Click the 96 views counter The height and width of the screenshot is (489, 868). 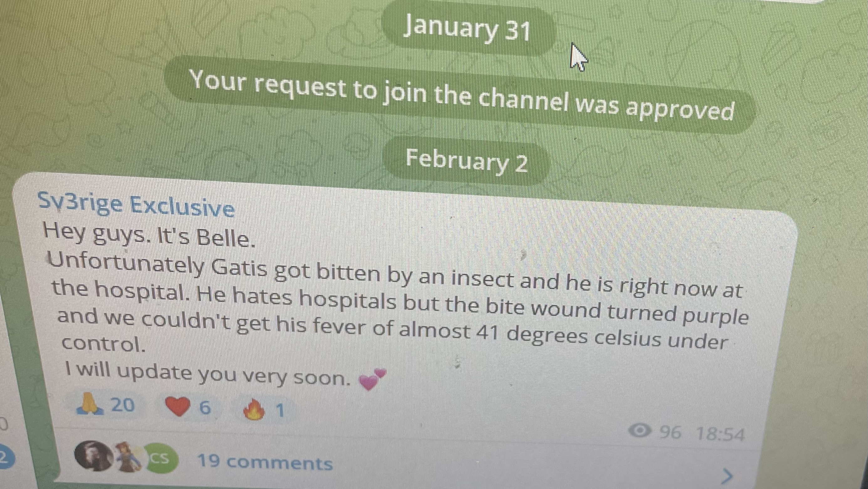pos(670,432)
